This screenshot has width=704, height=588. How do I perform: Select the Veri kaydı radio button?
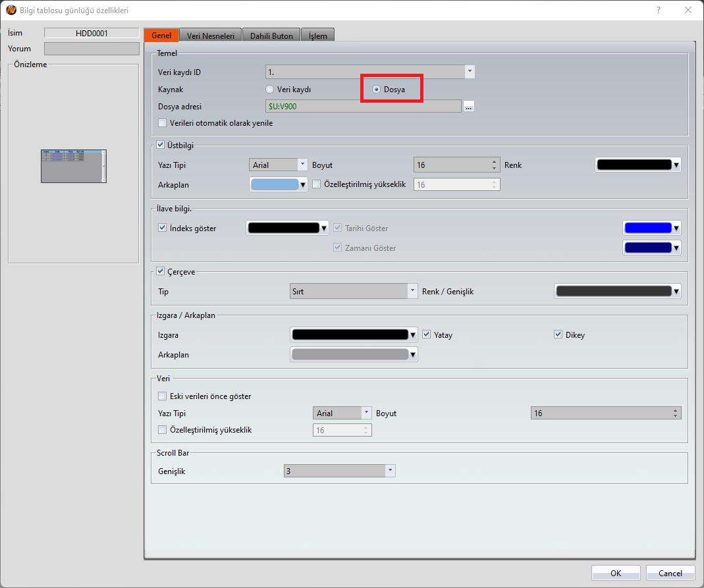coord(269,90)
